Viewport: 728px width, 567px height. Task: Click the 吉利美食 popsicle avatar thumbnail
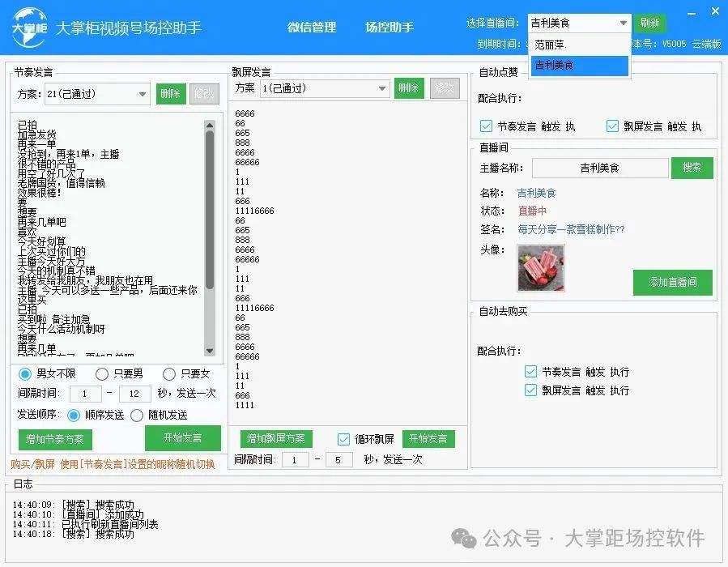point(540,267)
